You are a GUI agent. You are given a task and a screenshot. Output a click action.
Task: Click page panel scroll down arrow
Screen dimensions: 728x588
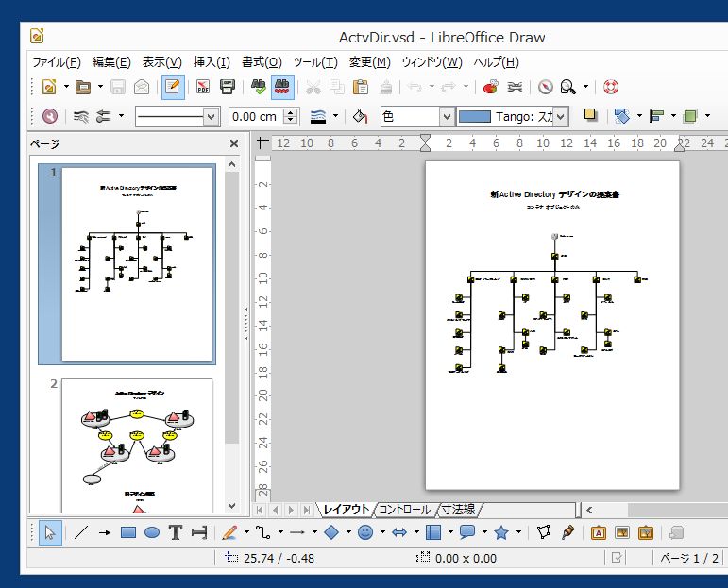point(232,505)
